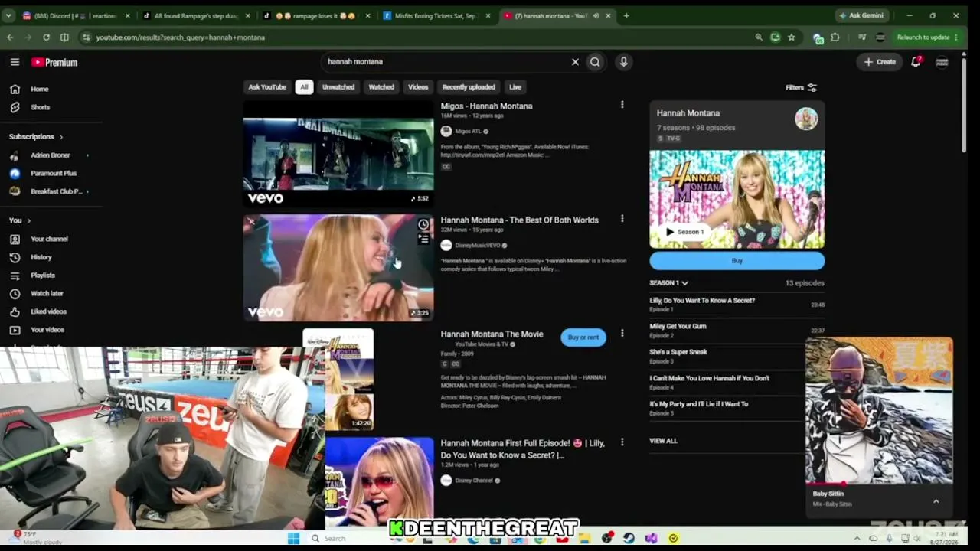Open more options for First Full Episode video
This screenshot has width=980, height=551.
(x=622, y=442)
